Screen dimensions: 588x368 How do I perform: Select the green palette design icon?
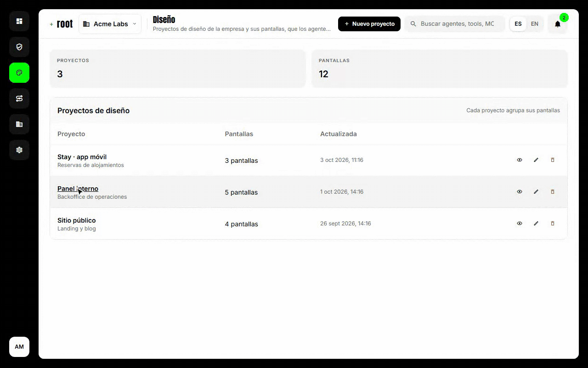point(19,73)
